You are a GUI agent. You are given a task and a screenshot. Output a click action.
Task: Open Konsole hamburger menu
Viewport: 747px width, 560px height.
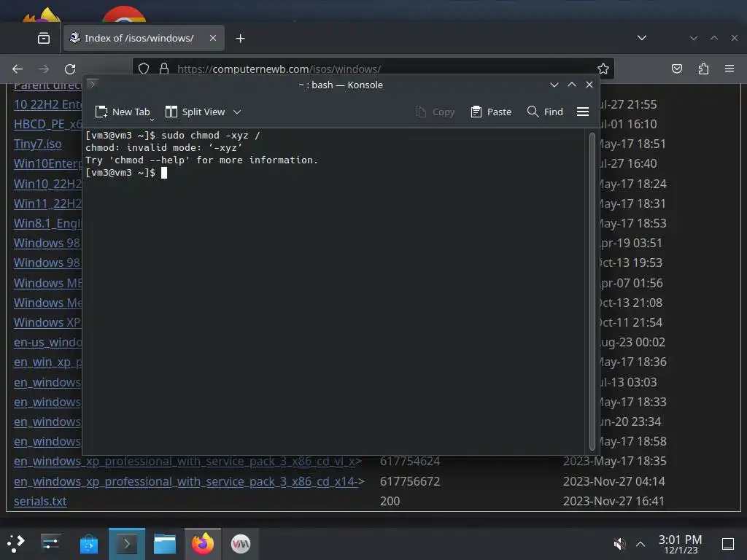tap(583, 112)
